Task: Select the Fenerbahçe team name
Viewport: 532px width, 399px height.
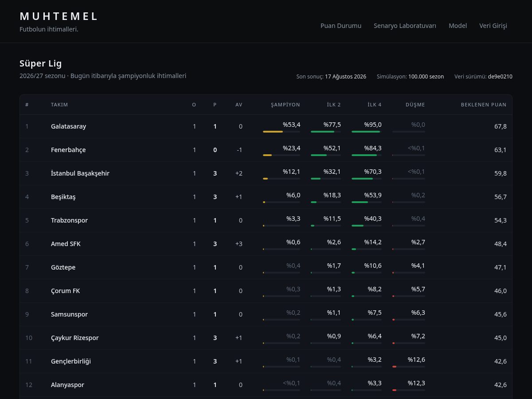Action: coord(68,150)
